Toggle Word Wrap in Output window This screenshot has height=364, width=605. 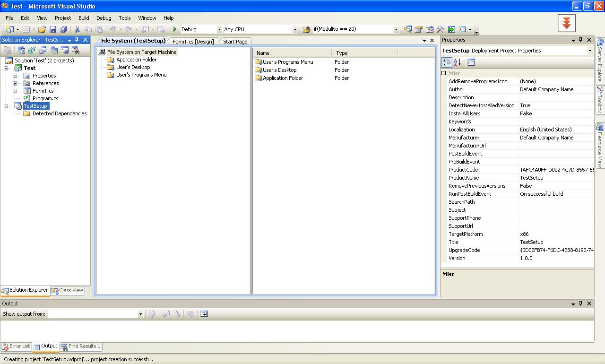tap(204, 314)
